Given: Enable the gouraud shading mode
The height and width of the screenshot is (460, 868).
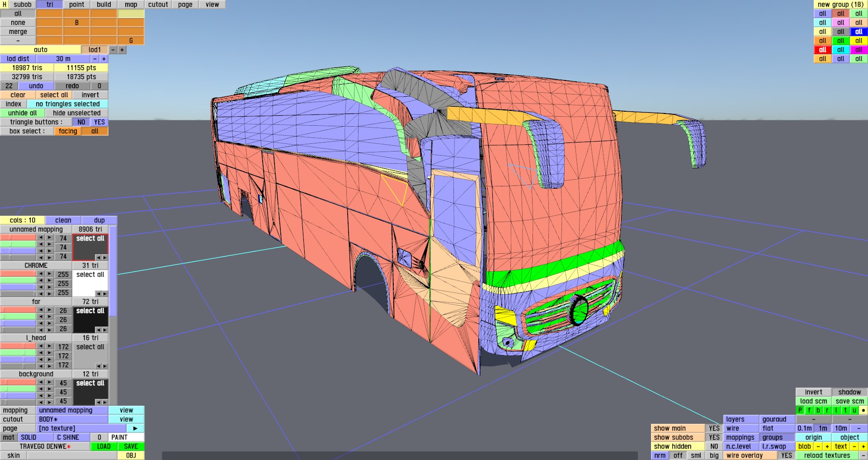Looking at the screenshot, I should [x=778, y=419].
